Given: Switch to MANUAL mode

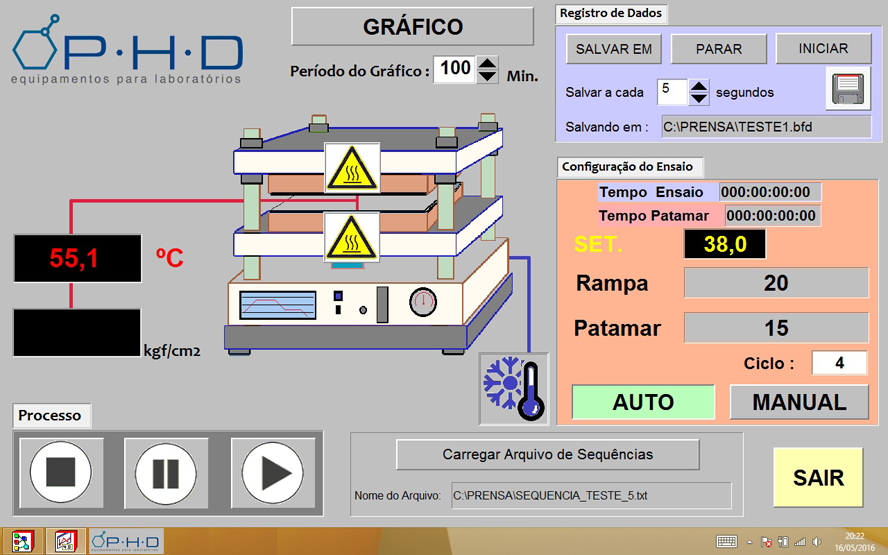Looking at the screenshot, I should tap(799, 402).
